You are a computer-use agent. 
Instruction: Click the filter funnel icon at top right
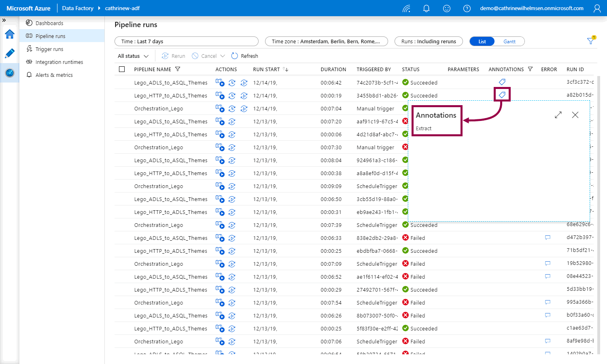(591, 40)
